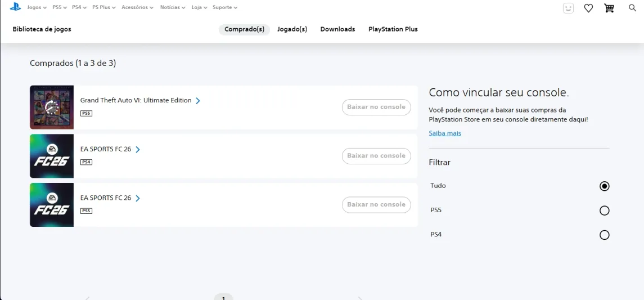Open the Saiba mais link
The width and height of the screenshot is (644, 300).
[x=445, y=133]
